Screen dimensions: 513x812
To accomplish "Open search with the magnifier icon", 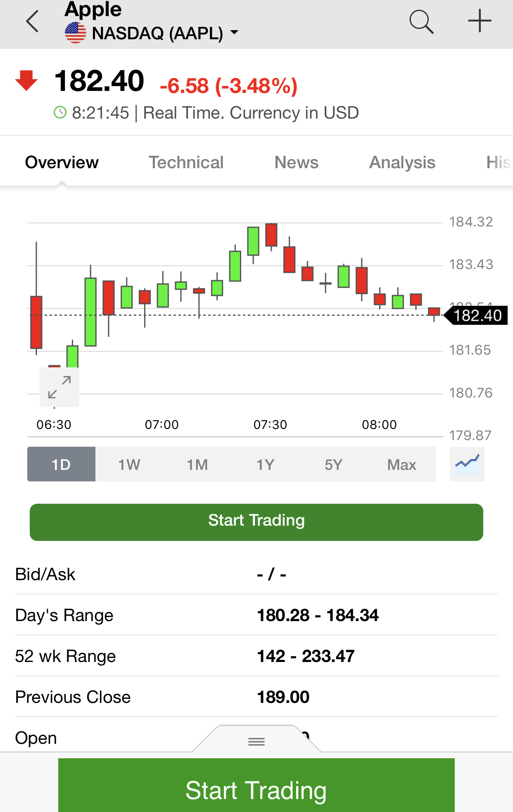I will tap(421, 21).
